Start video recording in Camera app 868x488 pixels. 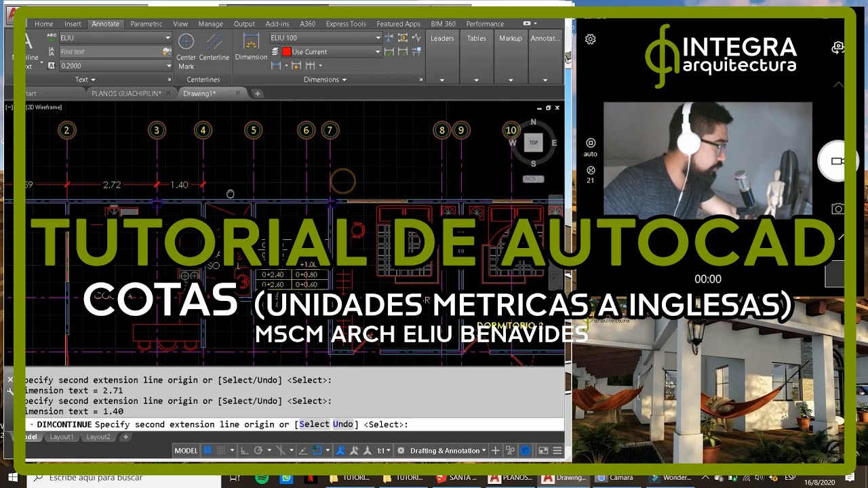click(x=837, y=161)
